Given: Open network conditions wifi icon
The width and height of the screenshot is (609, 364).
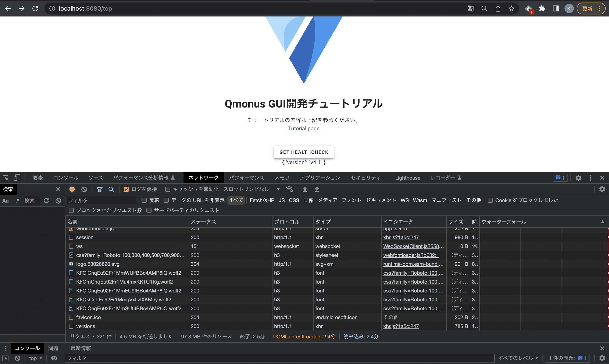Looking at the screenshot, I should tap(289, 189).
